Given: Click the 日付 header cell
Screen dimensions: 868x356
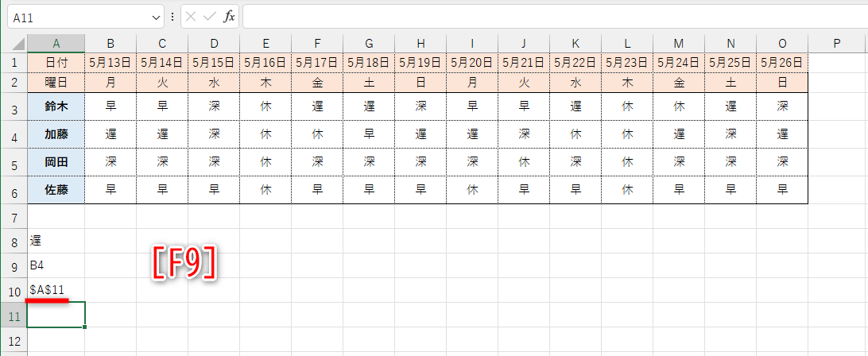Looking at the screenshot, I should pyautogui.click(x=56, y=62).
